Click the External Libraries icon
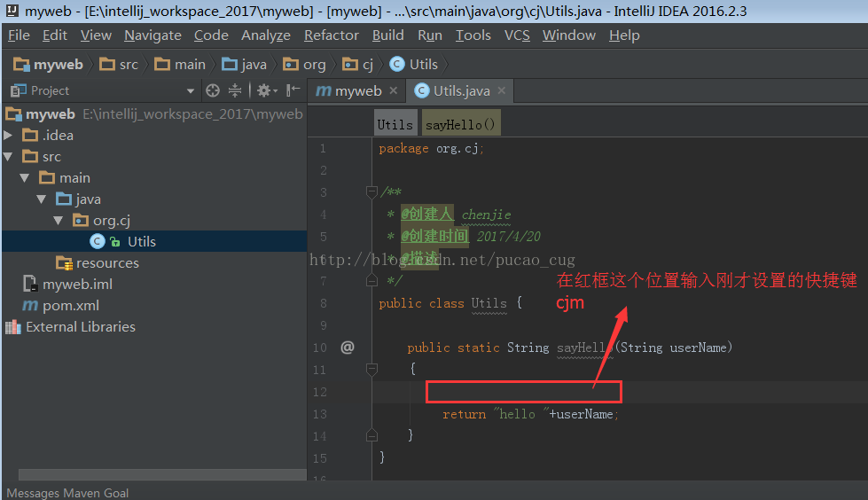Image resolution: width=868 pixels, height=500 pixels. coord(12,327)
